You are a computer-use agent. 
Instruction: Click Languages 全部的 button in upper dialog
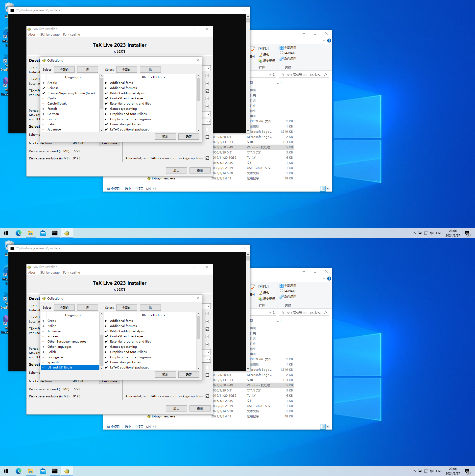click(x=64, y=70)
